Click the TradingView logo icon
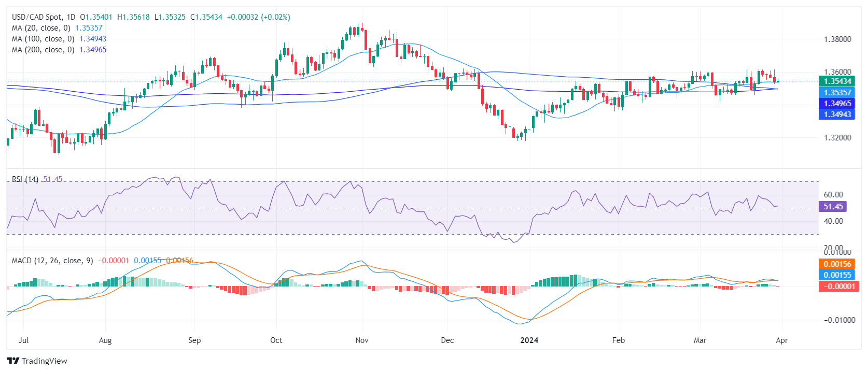The width and height of the screenshot is (868, 372). point(13,361)
